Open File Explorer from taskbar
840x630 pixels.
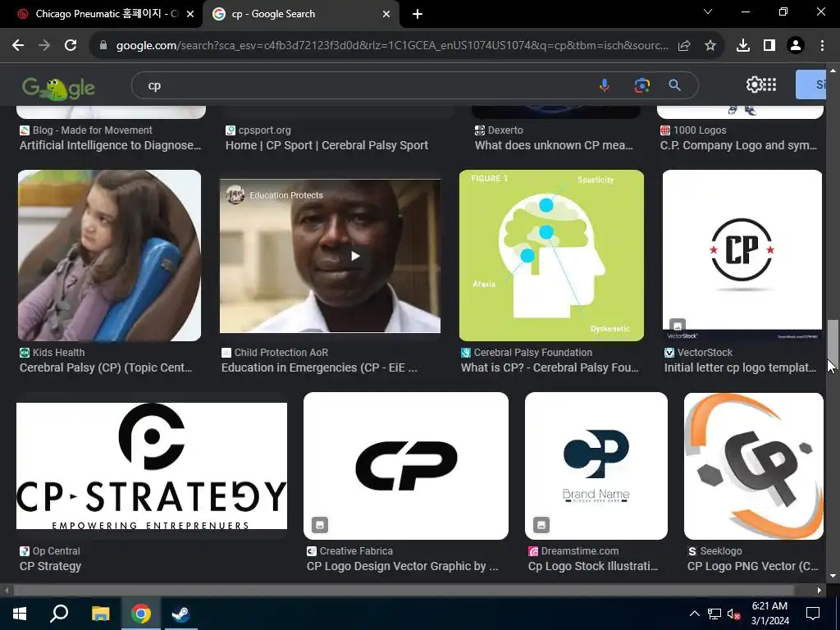tap(100, 614)
